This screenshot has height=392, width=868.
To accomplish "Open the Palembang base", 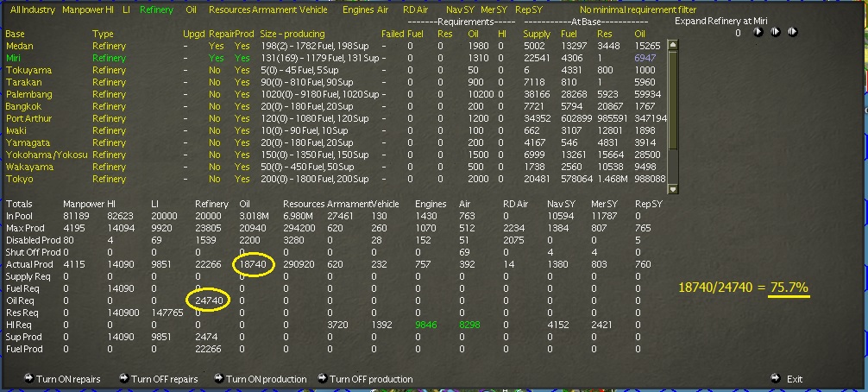I will [x=28, y=95].
